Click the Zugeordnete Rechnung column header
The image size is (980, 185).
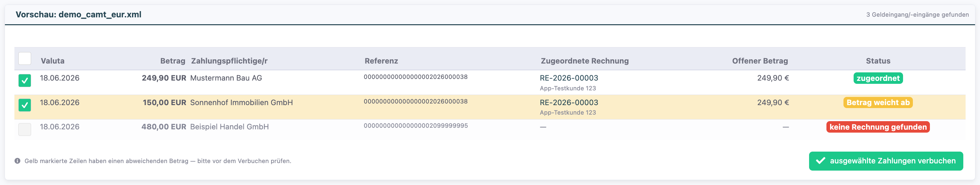pos(585,61)
